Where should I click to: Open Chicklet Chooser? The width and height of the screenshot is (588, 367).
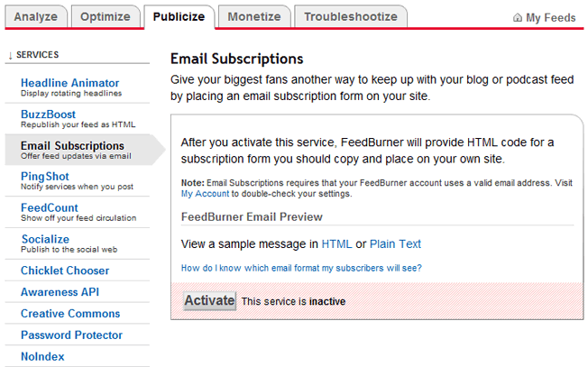pos(65,271)
